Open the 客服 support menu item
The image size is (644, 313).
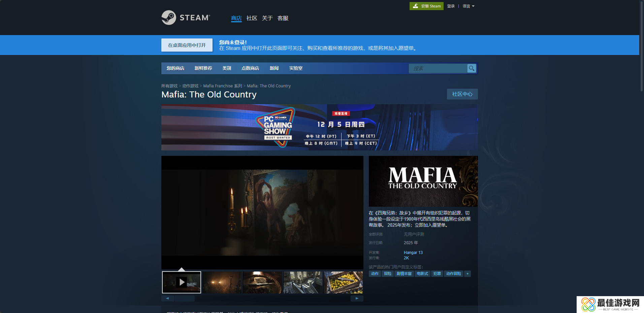(x=283, y=18)
